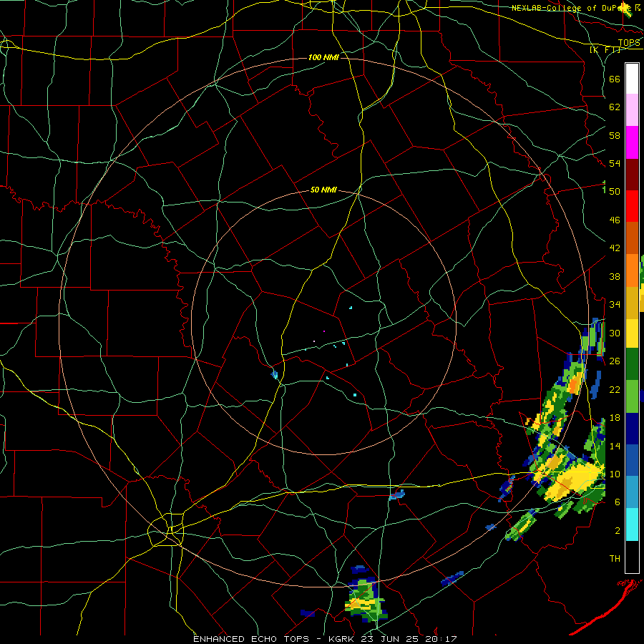Click the '100 NMI' range ring label
This screenshot has width=644, height=644.
323,57
